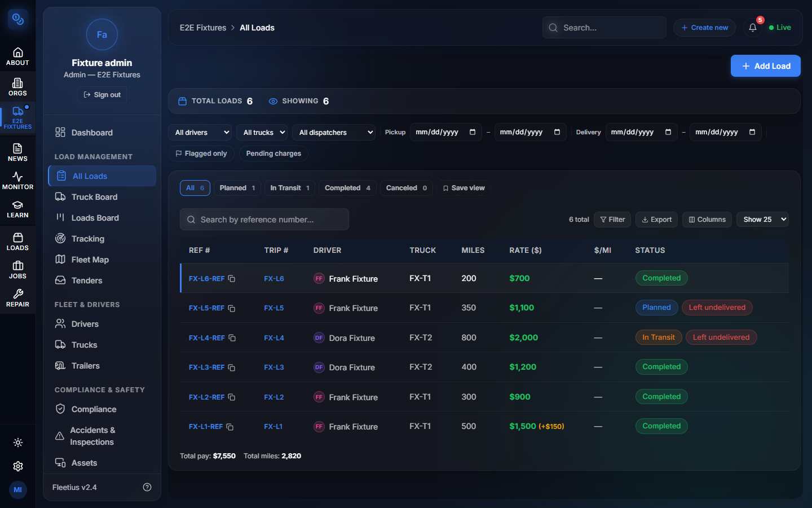
Task: Open Pickup start date calendar picker
Action: (473, 132)
